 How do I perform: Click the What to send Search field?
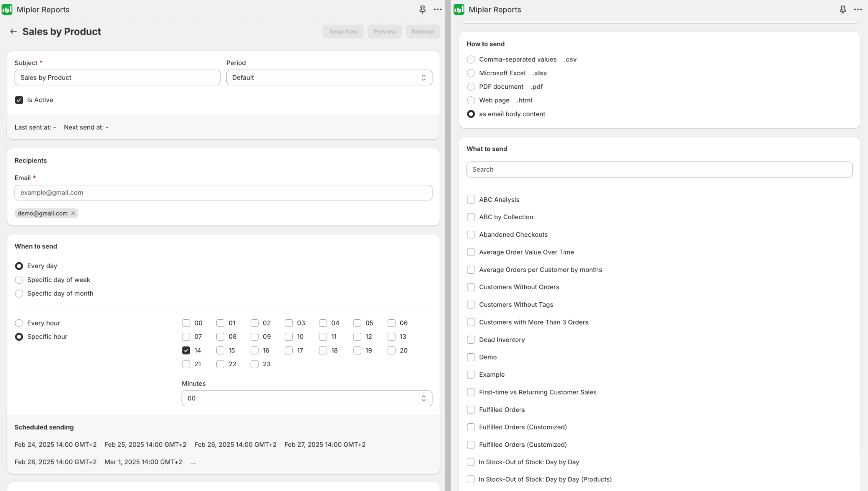[x=659, y=169]
